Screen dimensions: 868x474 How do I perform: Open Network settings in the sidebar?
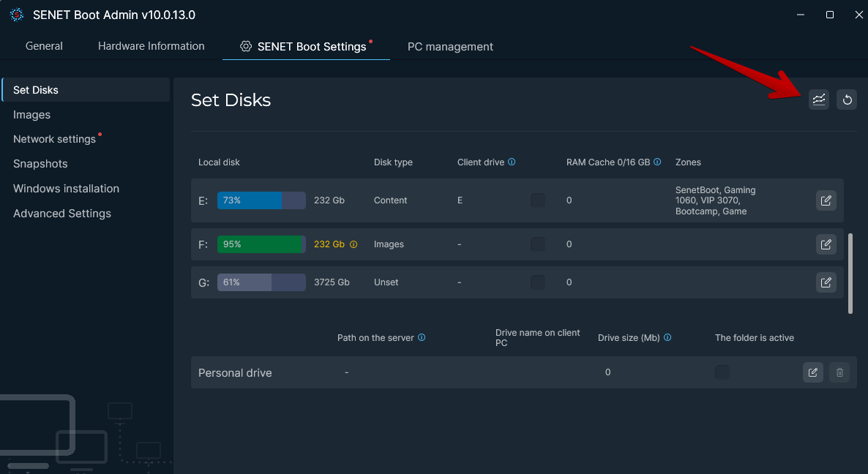[56, 138]
